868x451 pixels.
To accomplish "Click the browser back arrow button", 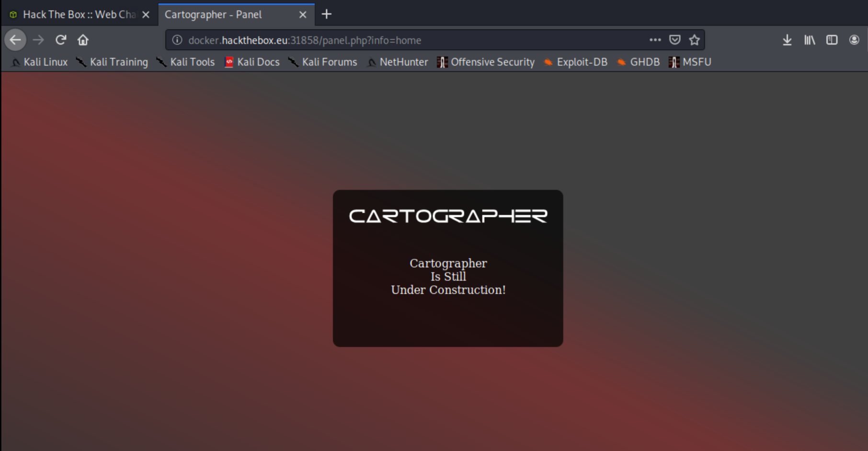I will pyautogui.click(x=15, y=40).
